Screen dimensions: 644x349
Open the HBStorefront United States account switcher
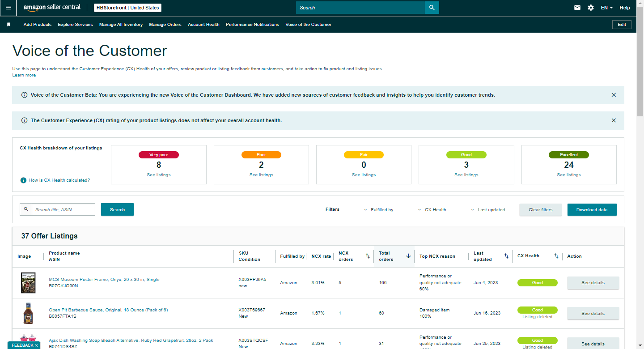tap(128, 8)
